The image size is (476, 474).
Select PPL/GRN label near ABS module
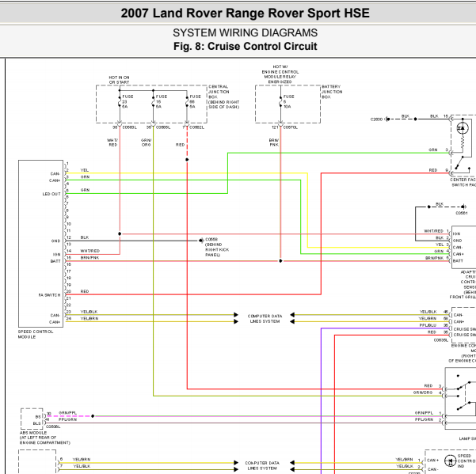click(67, 419)
